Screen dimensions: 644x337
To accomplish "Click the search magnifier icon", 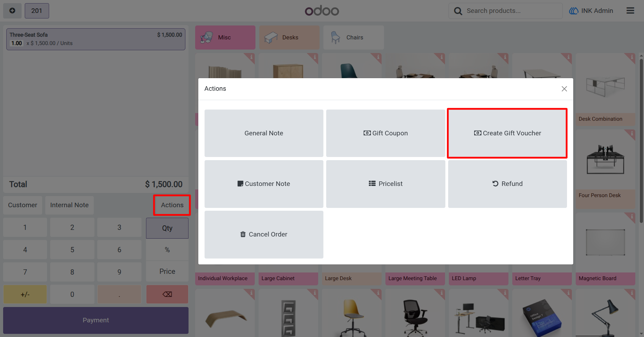I will pos(458,11).
